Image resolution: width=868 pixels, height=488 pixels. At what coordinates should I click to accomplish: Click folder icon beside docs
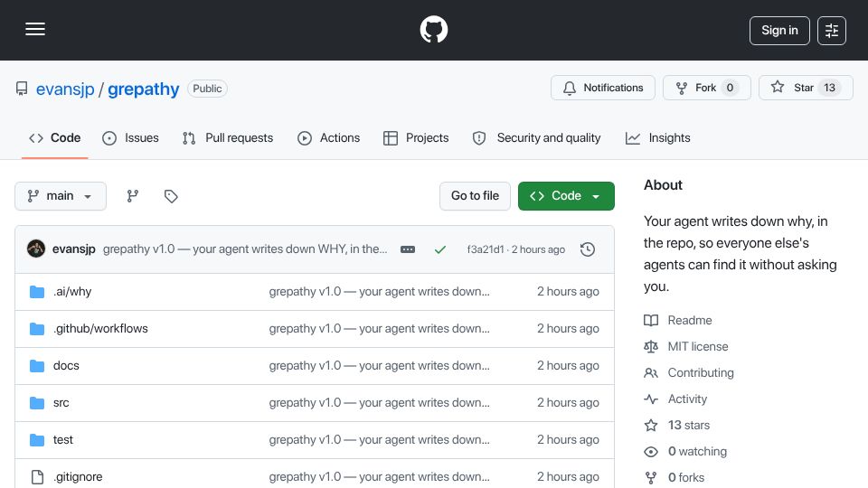[x=37, y=366]
